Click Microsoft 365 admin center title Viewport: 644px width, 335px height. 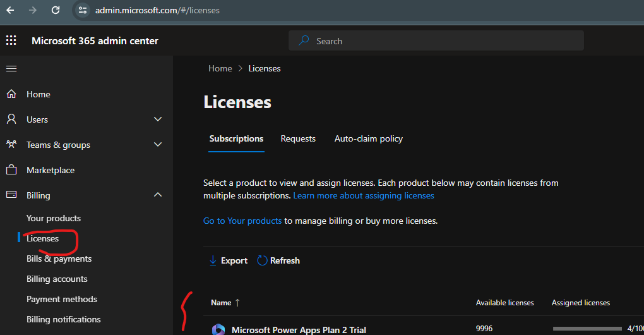point(95,40)
